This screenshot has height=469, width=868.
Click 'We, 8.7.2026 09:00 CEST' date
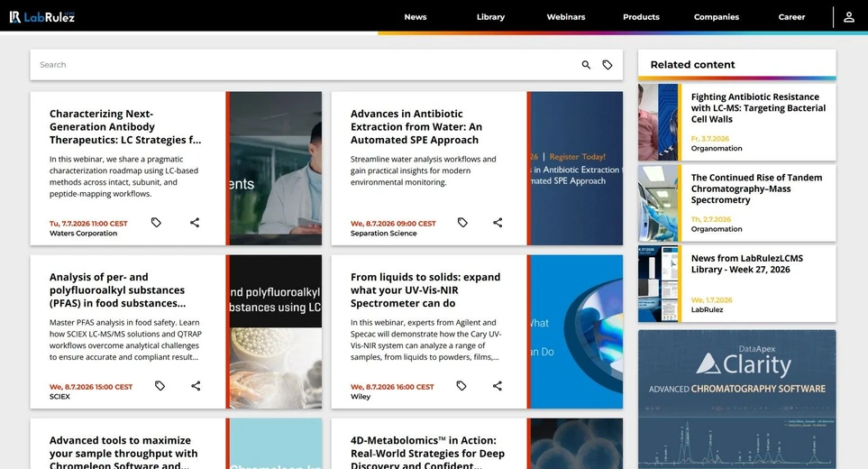[x=393, y=224]
